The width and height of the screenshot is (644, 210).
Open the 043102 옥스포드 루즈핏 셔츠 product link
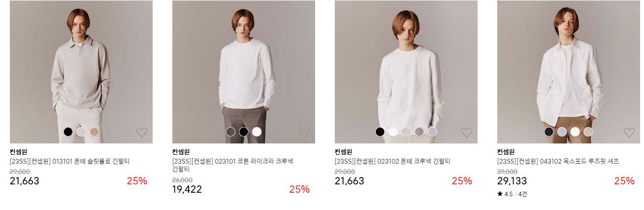[558, 161]
